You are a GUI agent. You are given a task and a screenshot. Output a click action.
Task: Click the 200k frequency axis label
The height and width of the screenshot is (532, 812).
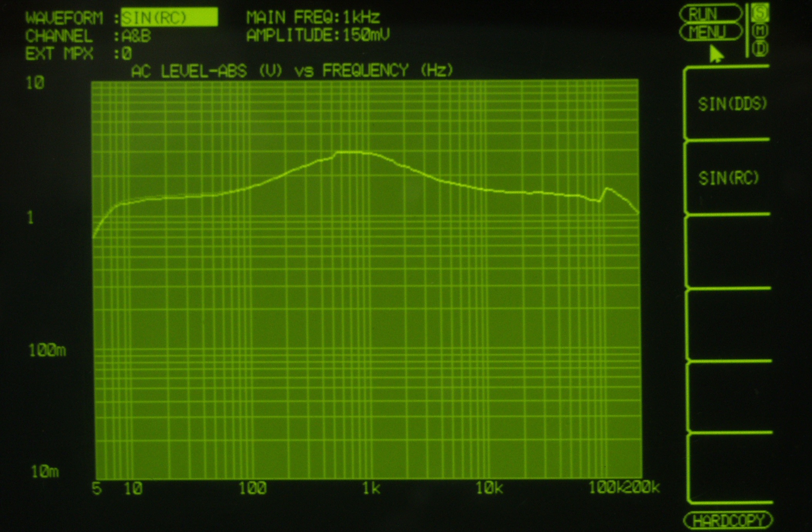point(642,487)
